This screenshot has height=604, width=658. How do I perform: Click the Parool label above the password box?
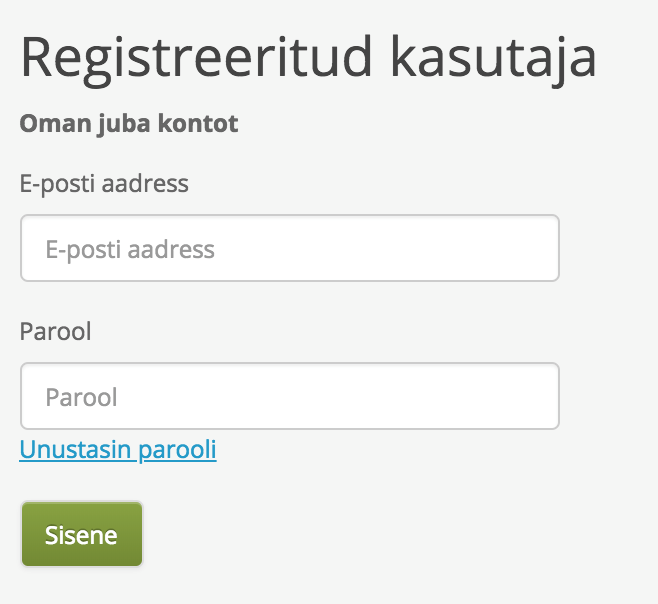(x=55, y=331)
